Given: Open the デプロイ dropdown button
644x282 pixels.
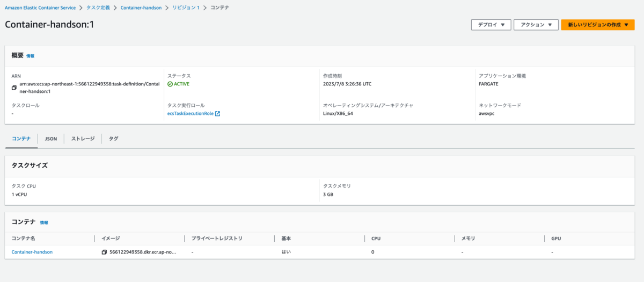Looking at the screenshot, I should [491, 25].
